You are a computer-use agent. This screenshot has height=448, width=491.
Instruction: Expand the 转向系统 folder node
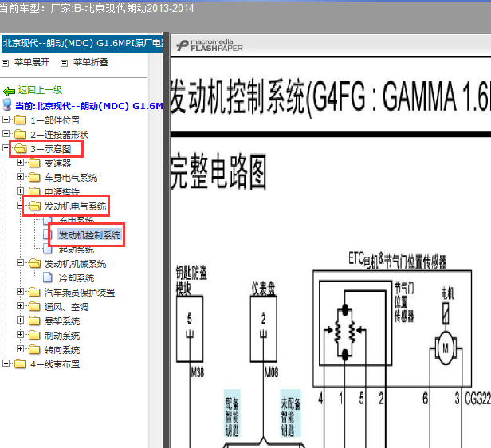pos(20,348)
